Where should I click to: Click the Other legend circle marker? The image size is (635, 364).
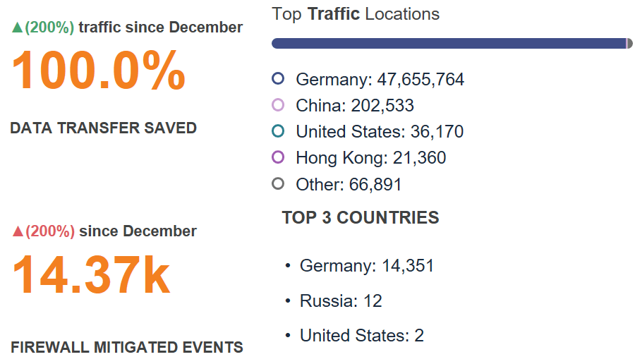tap(278, 183)
